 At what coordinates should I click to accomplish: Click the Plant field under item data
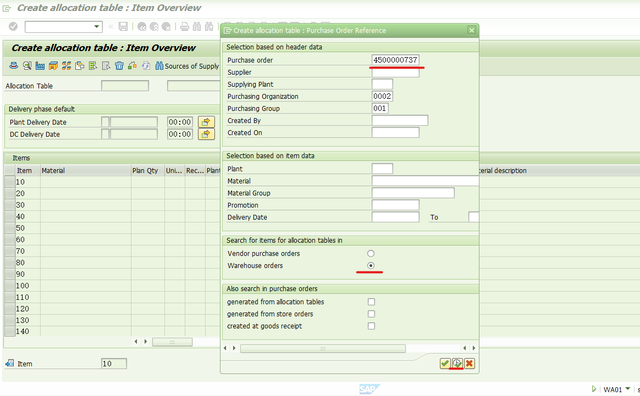(382, 169)
